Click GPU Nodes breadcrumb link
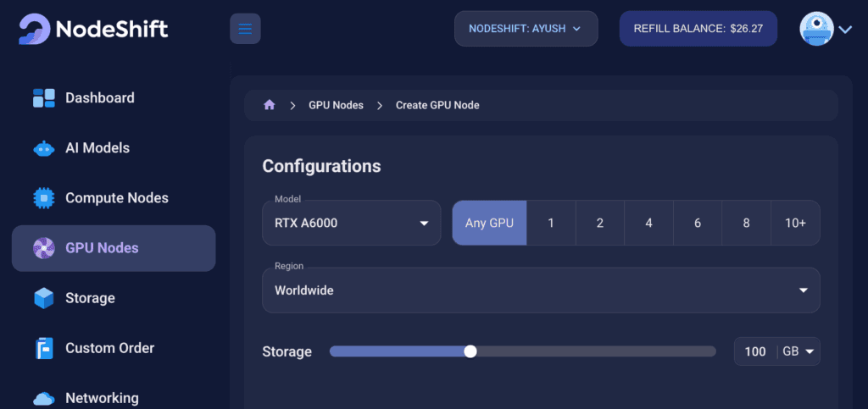 click(x=336, y=105)
